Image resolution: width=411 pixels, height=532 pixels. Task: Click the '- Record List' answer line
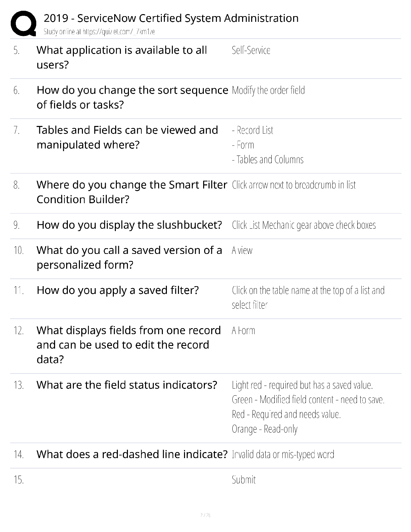point(253,130)
